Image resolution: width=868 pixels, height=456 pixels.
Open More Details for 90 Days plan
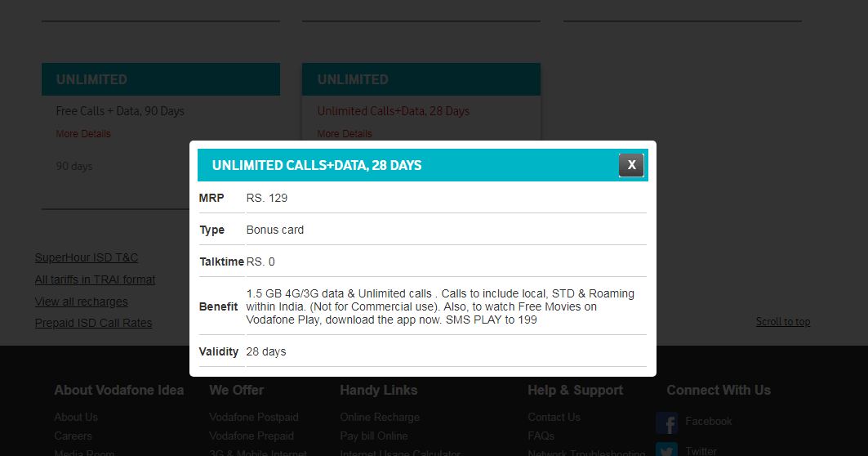click(x=83, y=134)
